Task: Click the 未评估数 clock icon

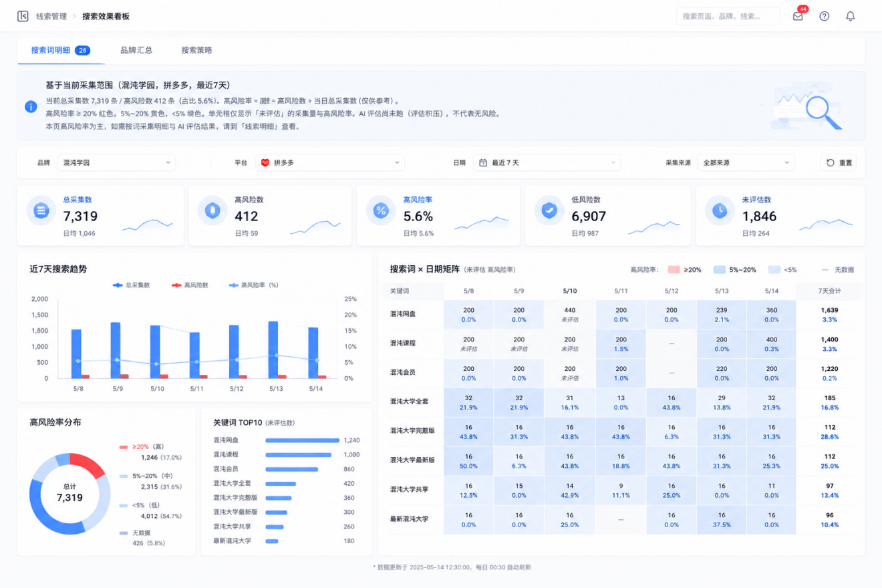Action: pos(720,210)
